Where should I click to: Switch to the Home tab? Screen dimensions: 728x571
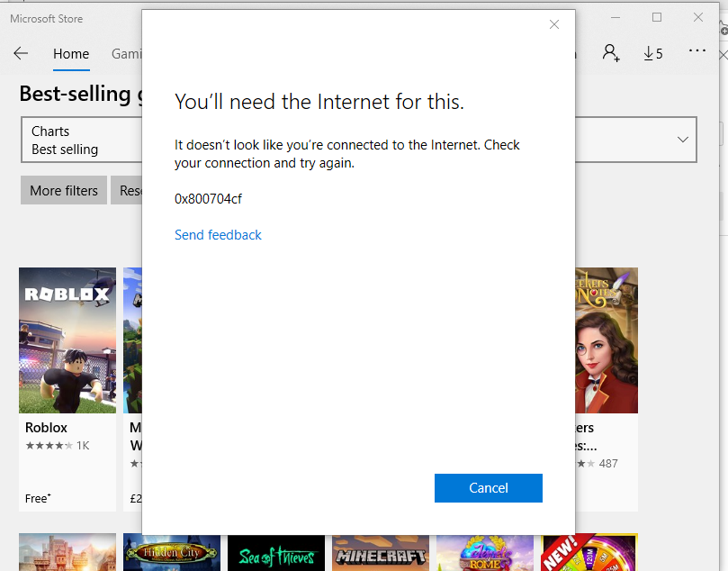[x=71, y=54]
